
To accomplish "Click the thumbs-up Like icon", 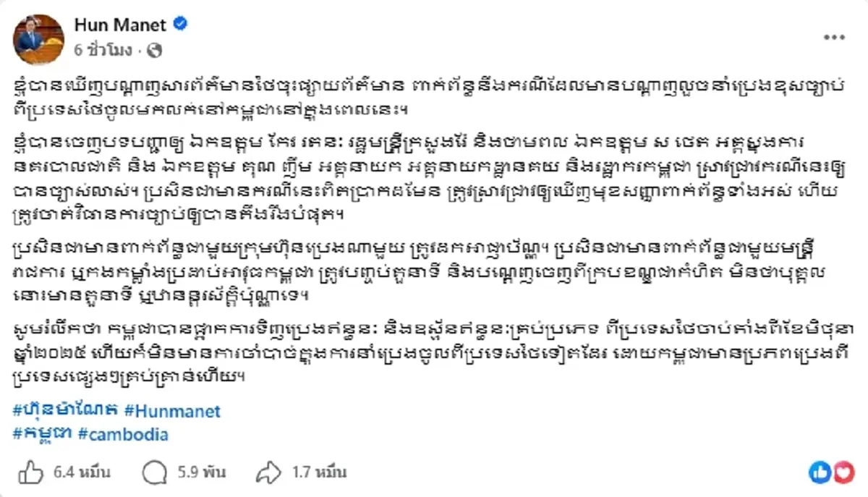I will coord(30,472).
